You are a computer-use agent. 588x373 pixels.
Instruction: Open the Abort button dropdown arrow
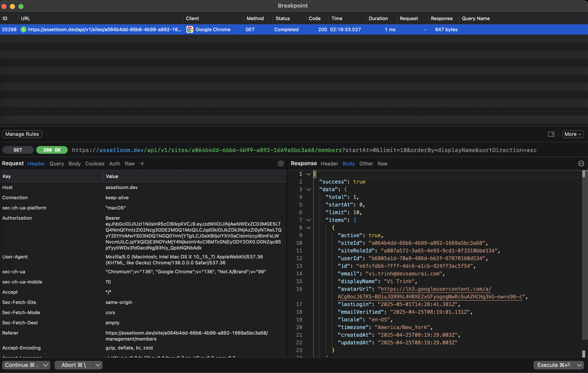(98, 365)
